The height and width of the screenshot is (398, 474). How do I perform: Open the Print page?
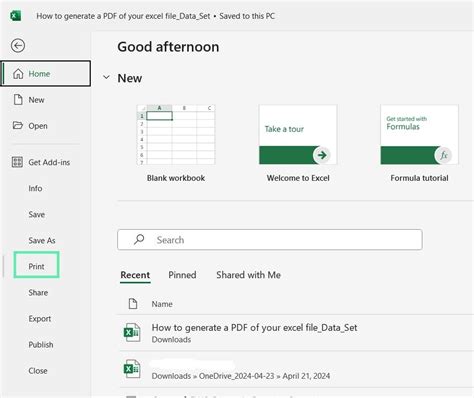coord(36,266)
